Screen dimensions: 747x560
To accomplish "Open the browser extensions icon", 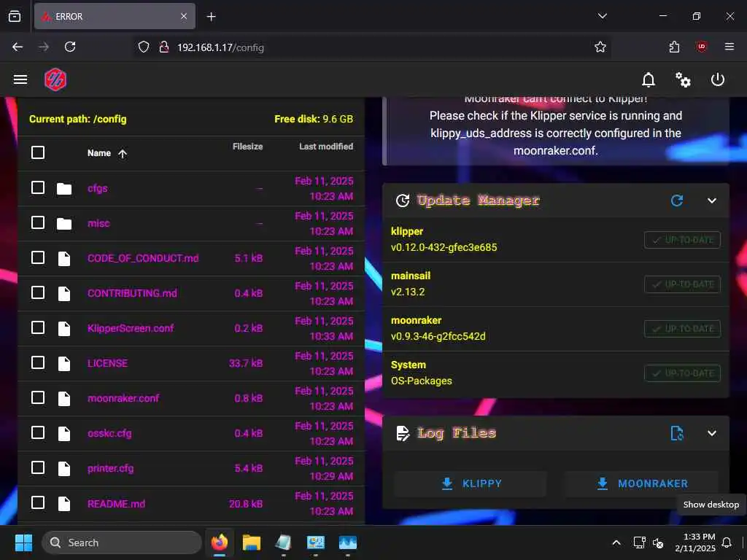I will point(674,47).
